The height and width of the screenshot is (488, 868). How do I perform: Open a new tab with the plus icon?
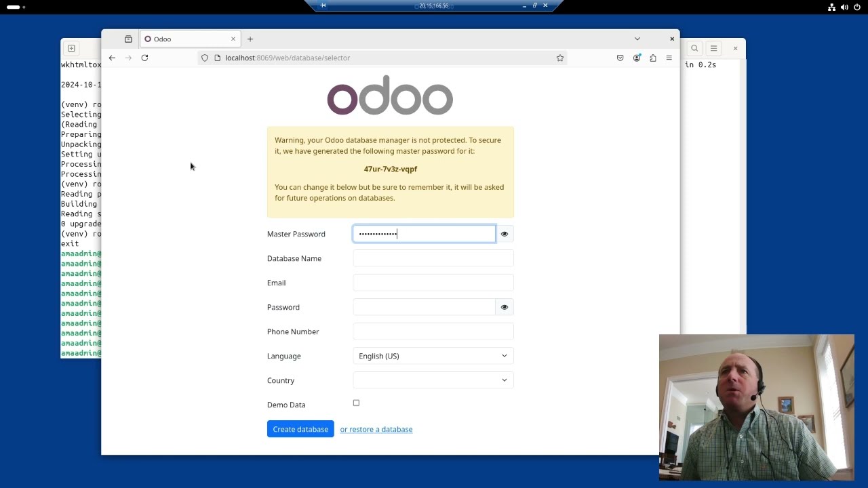point(250,39)
